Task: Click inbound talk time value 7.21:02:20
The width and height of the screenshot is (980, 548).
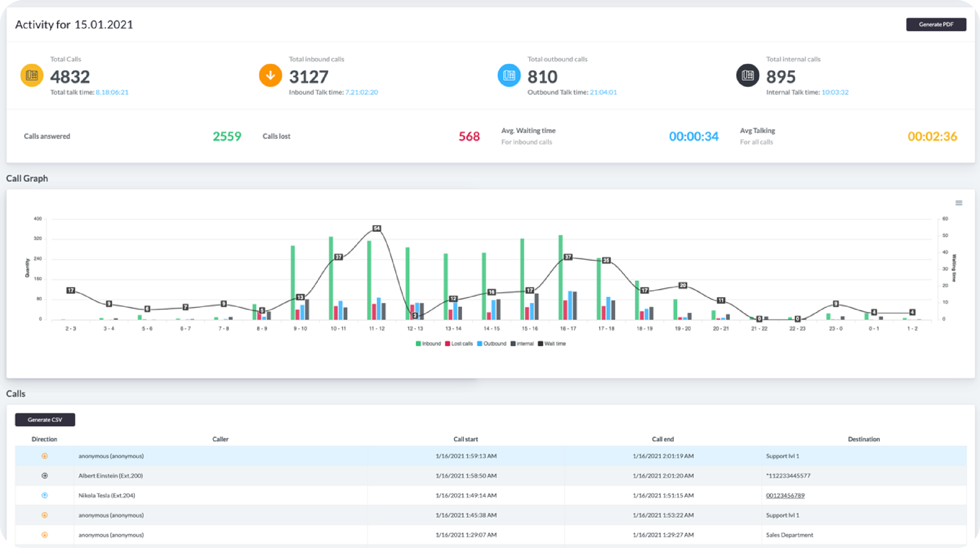Action: point(361,92)
